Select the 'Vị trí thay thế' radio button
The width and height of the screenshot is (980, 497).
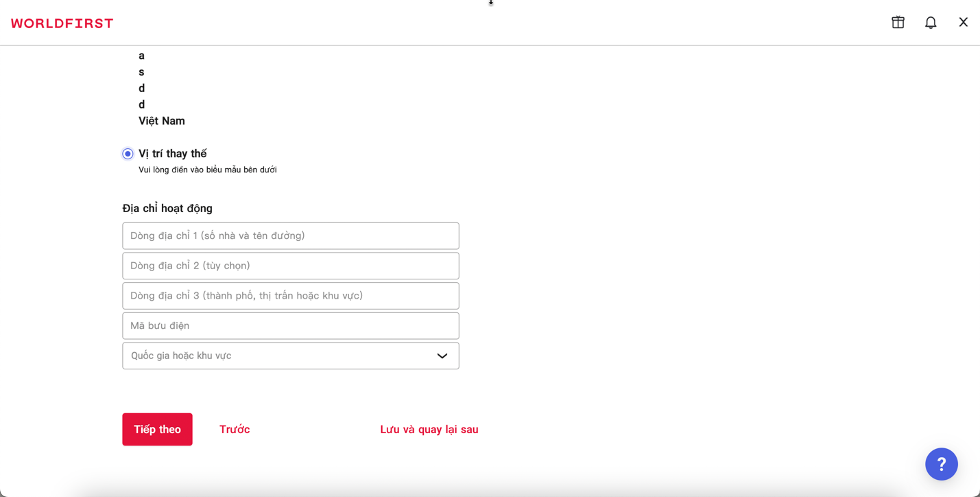tap(128, 154)
